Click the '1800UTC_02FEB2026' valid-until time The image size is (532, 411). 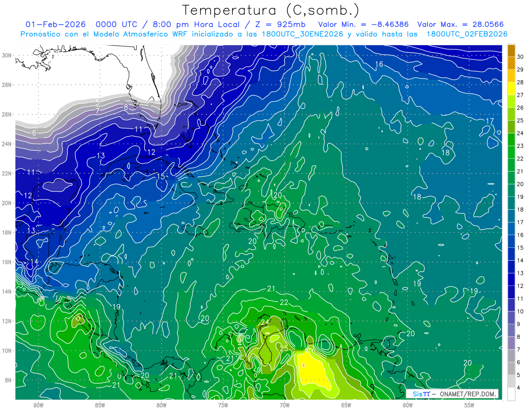point(467,34)
